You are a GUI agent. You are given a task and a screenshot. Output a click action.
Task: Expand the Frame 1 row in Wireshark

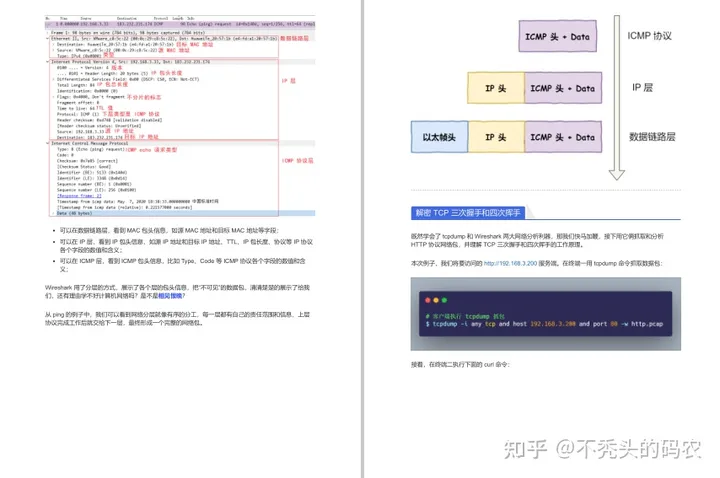[x=48, y=33]
